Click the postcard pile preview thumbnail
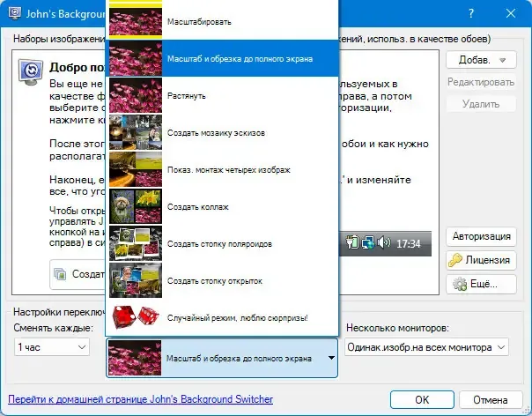The width and height of the screenshot is (532, 416). (x=136, y=280)
